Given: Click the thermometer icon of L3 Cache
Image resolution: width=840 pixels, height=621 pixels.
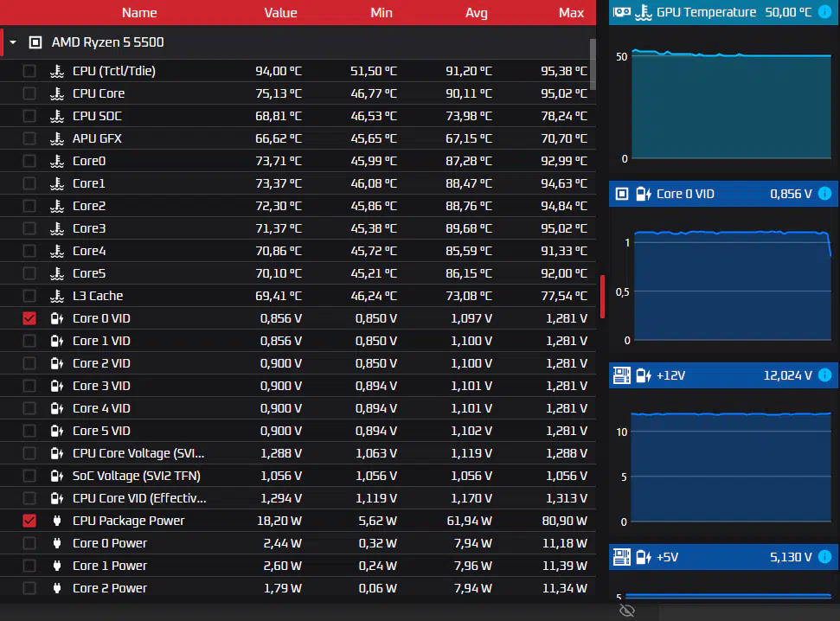Looking at the screenshot, I should pyautogui.click(x=57, y=296).
